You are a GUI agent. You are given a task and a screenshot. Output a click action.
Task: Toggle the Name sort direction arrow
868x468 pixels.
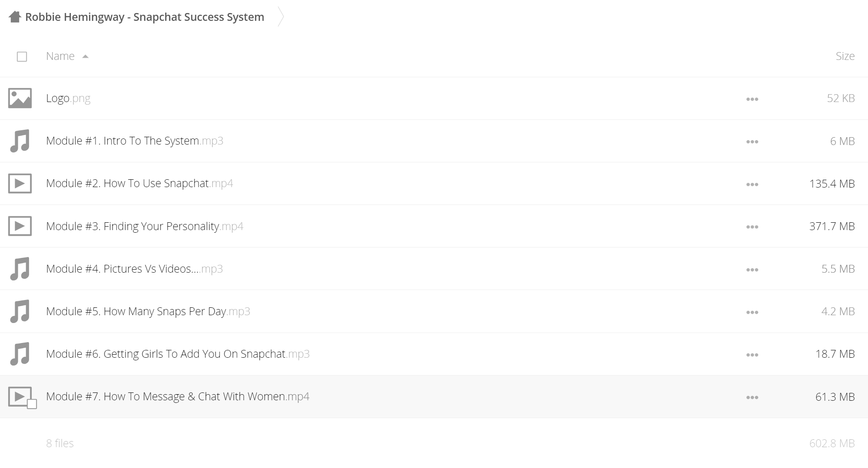(85, 56)
